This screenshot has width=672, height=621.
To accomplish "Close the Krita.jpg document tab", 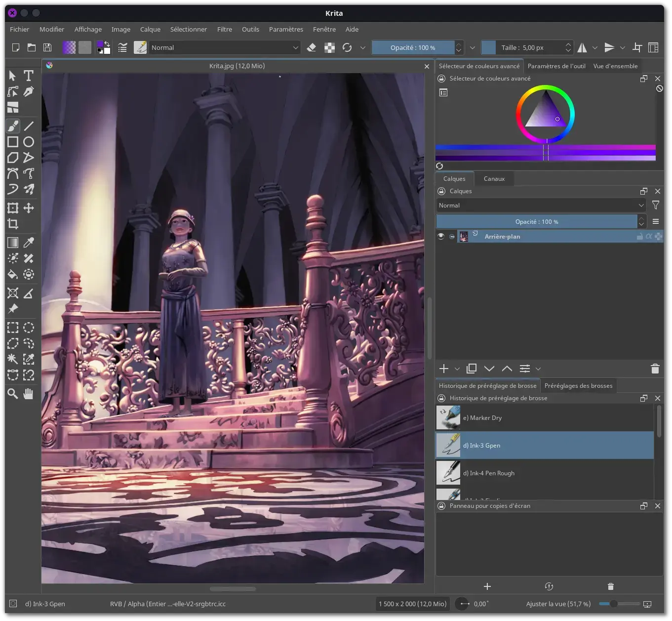I will (x=427, y=66).
